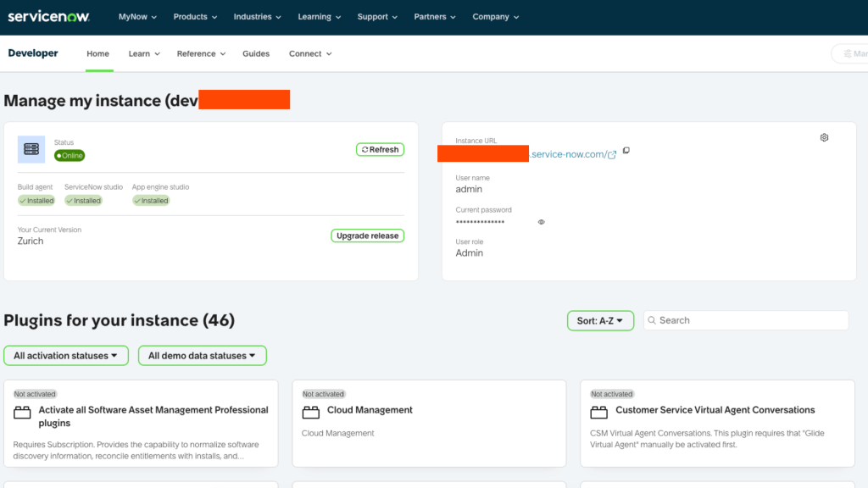Open Activate all Software Asset Management Professional plugins
The width and height of the screenshot is (868, 488).
pyautogui.click(x=153, y=416)
